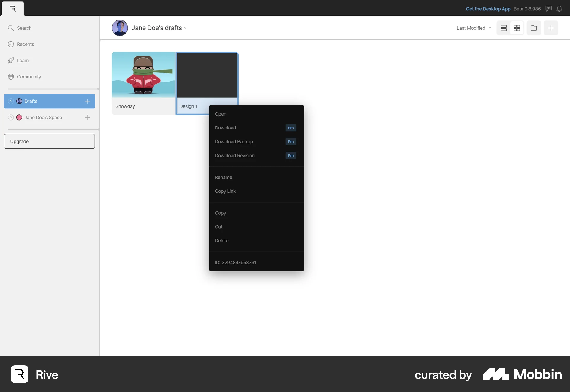Screen dimensions: 570x392
Task: Create a new folder
Action: (x=534, y=28)
